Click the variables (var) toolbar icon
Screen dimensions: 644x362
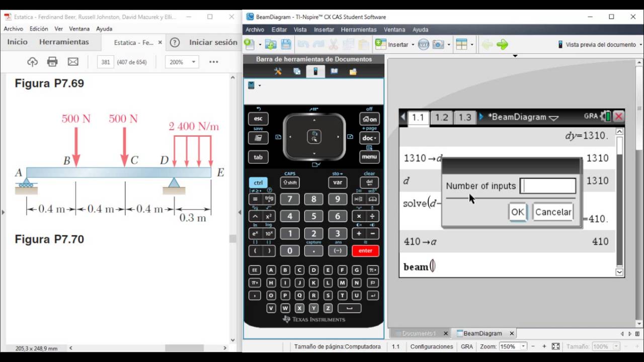(424, 44)
